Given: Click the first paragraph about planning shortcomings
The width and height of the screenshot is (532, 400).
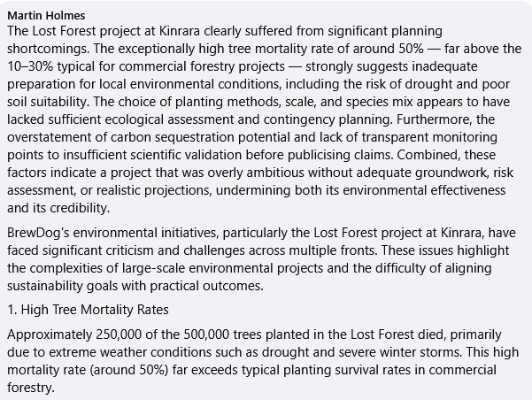Looking at the screenshot, I should click(x=266, y=119).
